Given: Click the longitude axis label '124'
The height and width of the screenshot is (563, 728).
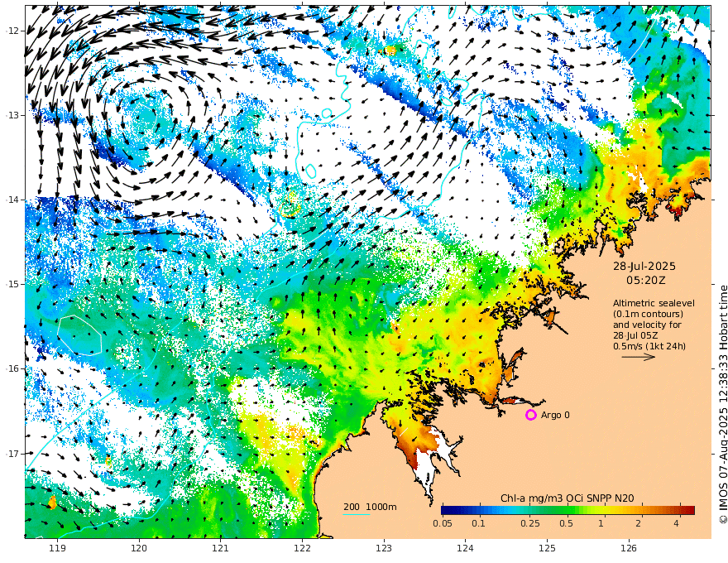Looking at the screenshot, I should click(466, 548).
